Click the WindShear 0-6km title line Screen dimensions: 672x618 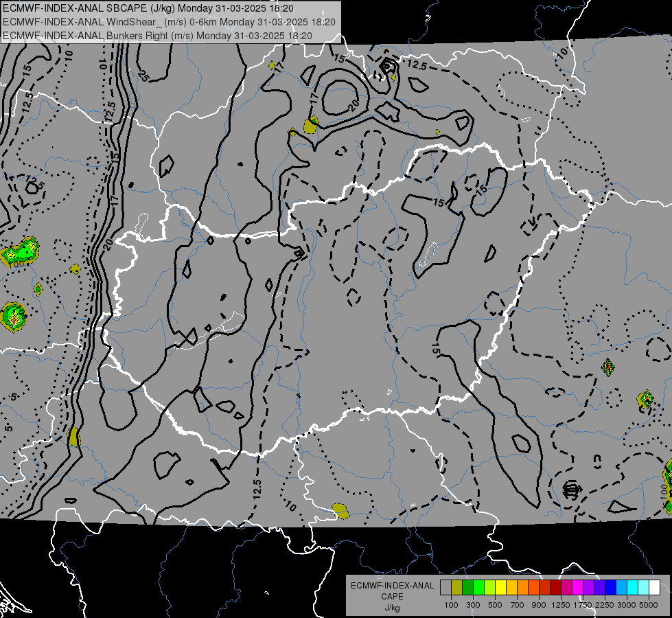click(x=169, y=22)
